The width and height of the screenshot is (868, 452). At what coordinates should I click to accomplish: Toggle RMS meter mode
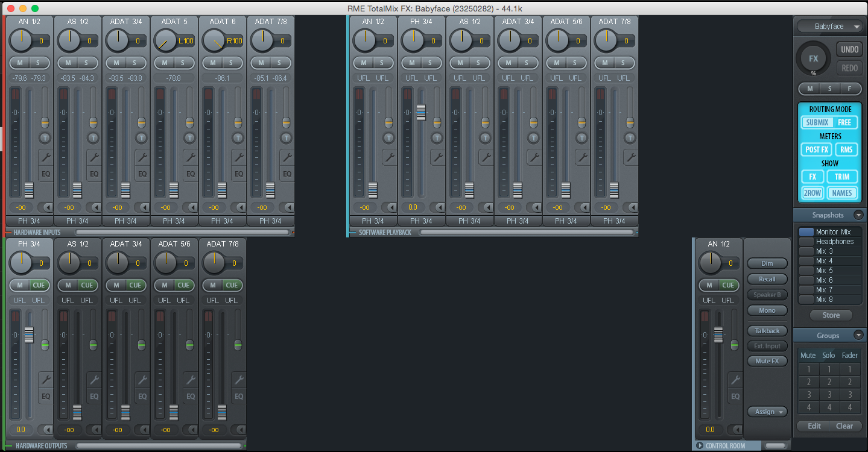click(846, 149)
